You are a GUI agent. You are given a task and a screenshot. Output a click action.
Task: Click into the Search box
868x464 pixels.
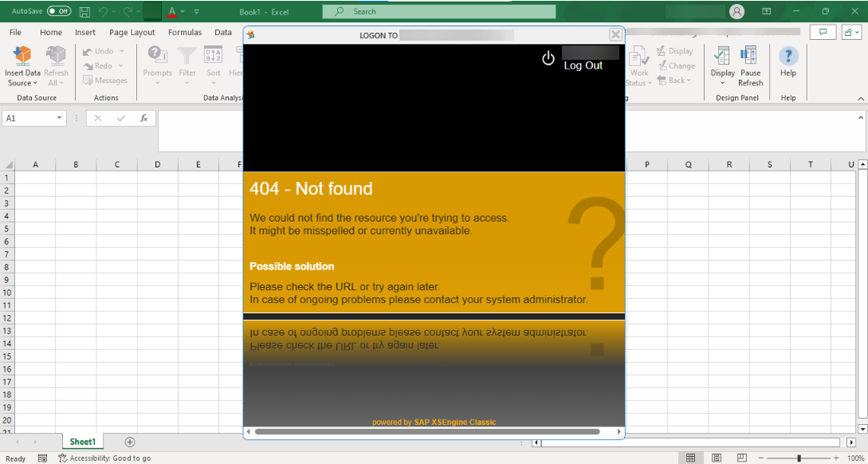pyautogui.click(x=439, y=11)
